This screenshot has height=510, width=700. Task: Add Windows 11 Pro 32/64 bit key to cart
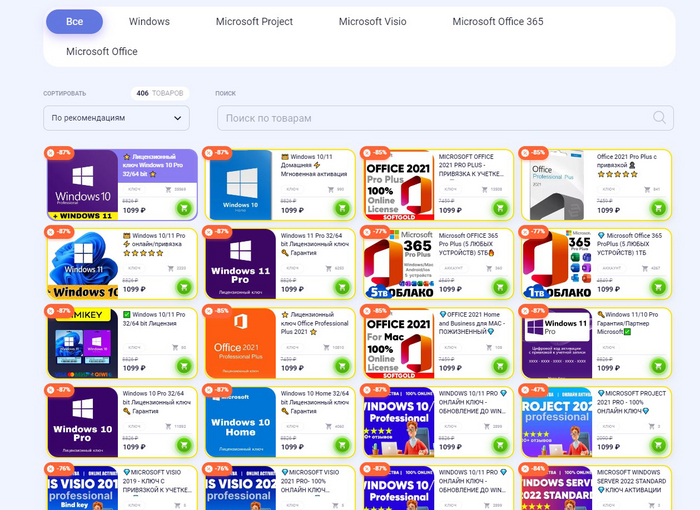click(342, 287)
